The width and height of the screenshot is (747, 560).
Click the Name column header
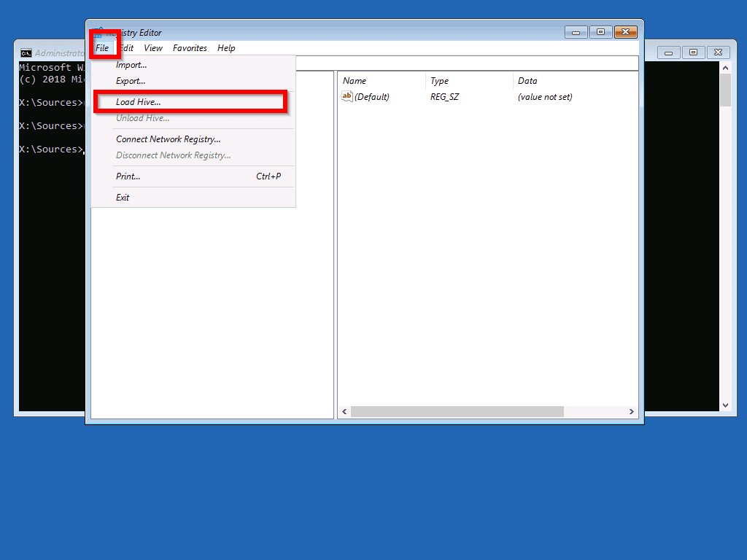coord(382,81)
